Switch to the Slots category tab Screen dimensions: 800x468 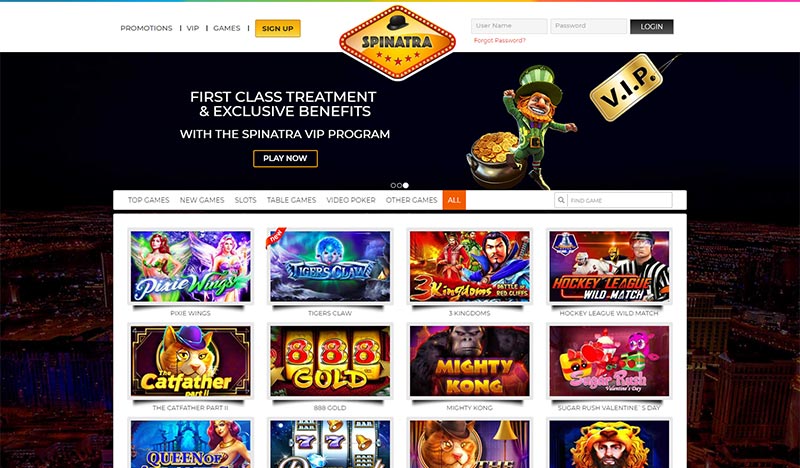pos(245,200)
